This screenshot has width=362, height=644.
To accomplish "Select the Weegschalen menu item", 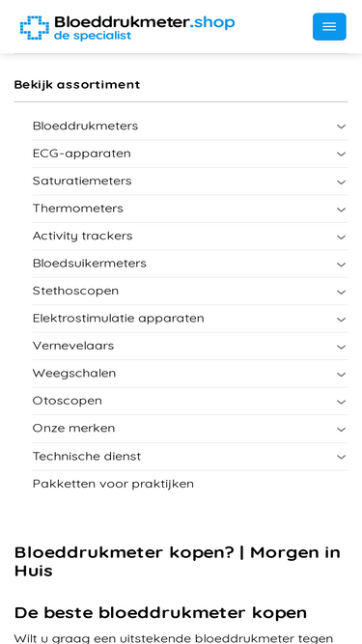I will (74, 374).
